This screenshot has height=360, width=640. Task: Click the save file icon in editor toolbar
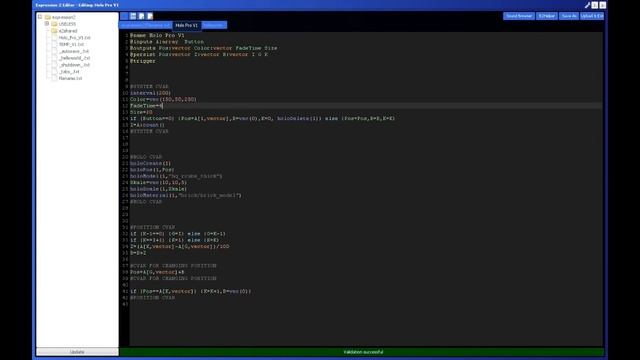click(x=133, y=16)
